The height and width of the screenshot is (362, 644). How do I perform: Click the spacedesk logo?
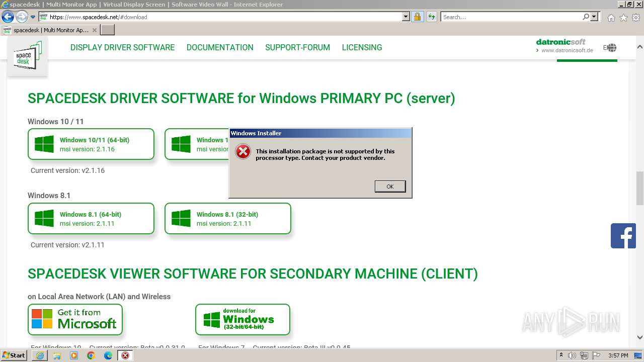[x=27, y=56]
